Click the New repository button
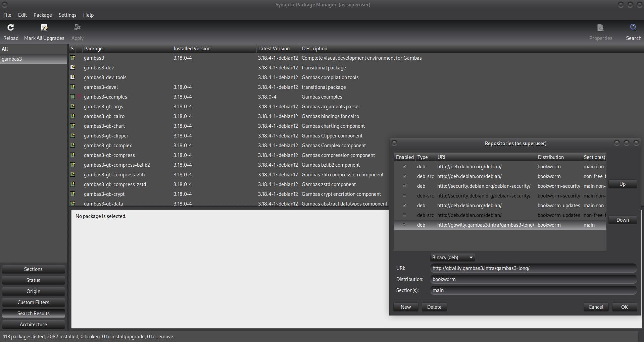The image size is (644, 342). pyautogui.click(x=406, y=307)
